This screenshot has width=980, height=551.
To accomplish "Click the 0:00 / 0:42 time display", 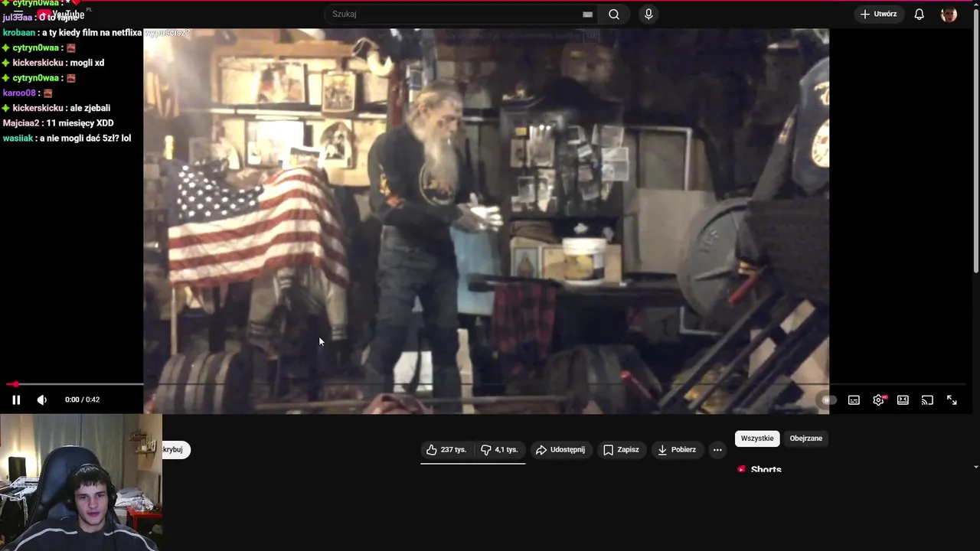I will (82, 399).
